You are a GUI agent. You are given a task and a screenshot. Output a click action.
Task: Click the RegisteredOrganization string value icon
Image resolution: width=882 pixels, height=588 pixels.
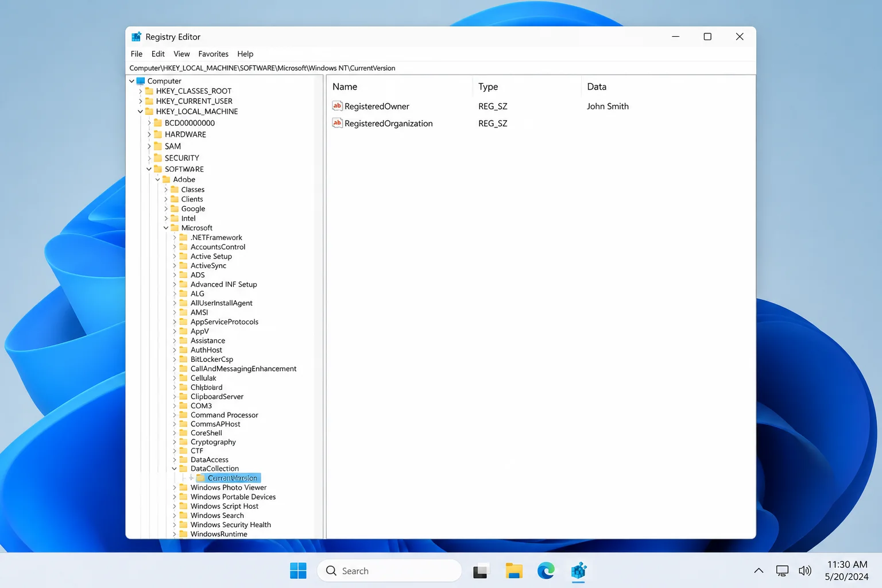338,123
